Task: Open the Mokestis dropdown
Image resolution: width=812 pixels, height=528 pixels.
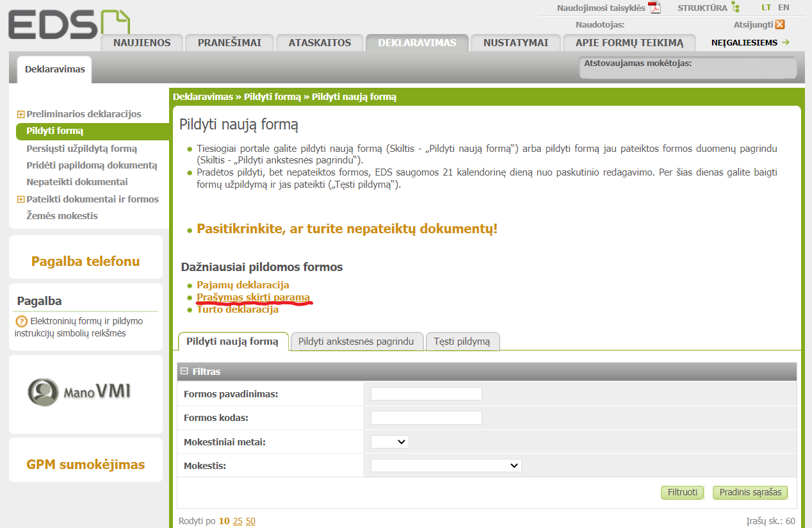Action: [x=446, y=465]
